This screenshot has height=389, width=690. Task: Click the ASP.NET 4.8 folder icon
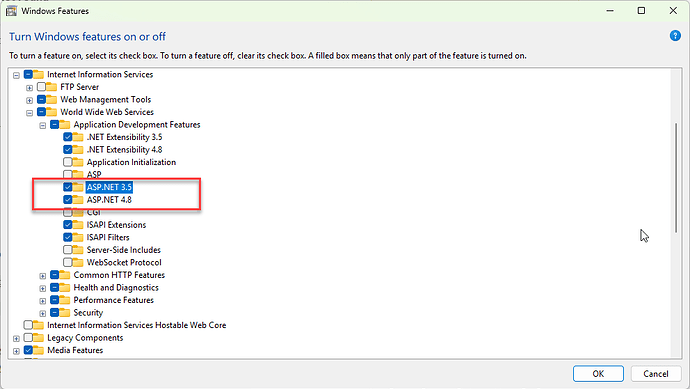[78, 200]
